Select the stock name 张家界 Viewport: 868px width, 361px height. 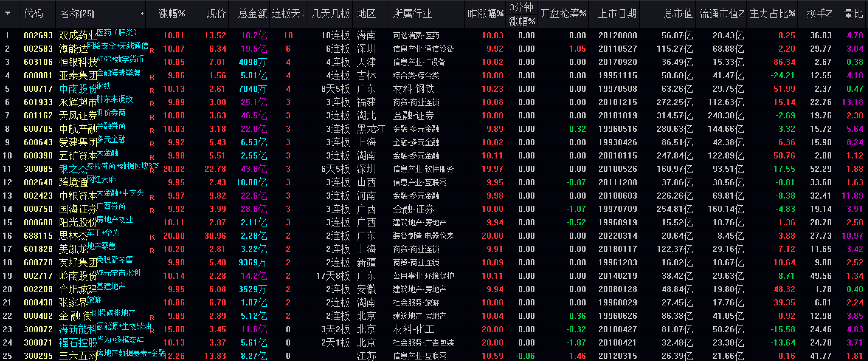click(x=73, y=303)
